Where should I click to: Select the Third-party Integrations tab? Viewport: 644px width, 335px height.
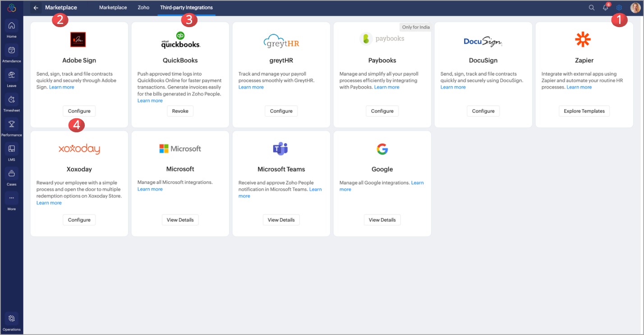186,8
